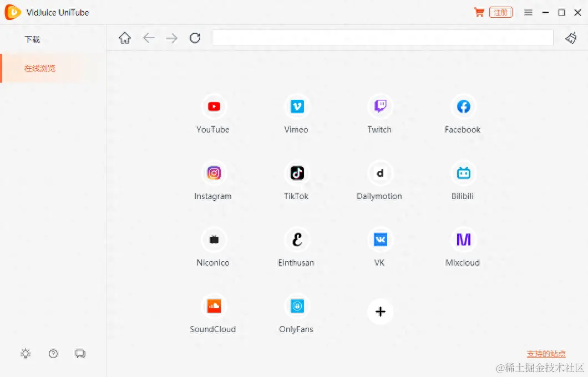Navigate back with the left arrow

click(149, 38)
